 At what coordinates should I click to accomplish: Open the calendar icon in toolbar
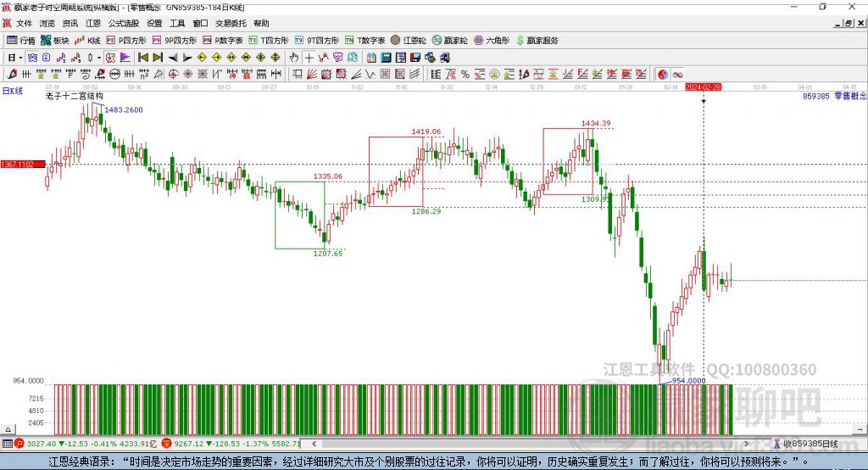click(x=371, y=57)
